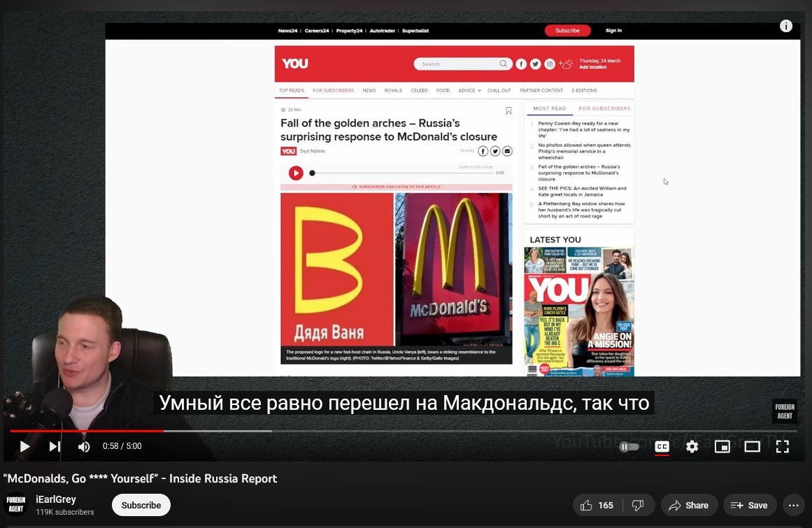Open Plettenberg Bay widow article
The width and height of the screenshot is (812, 528).
(x=582, y=211)
